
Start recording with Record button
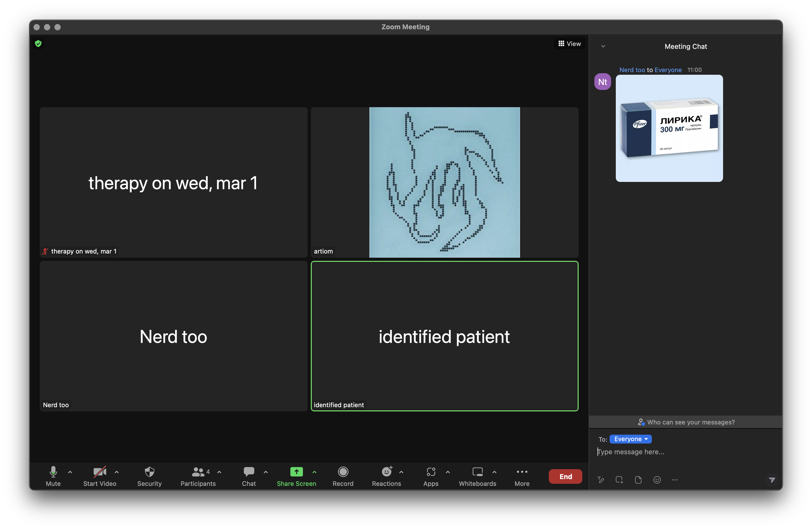pos(343,476)
